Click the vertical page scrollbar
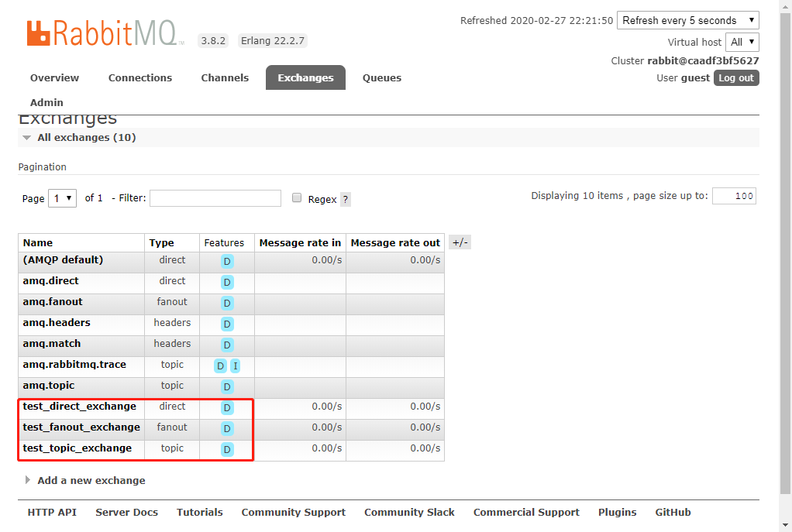Image resolution: width=792 pixels, height=532 pixels. click(x=785, y=252)
